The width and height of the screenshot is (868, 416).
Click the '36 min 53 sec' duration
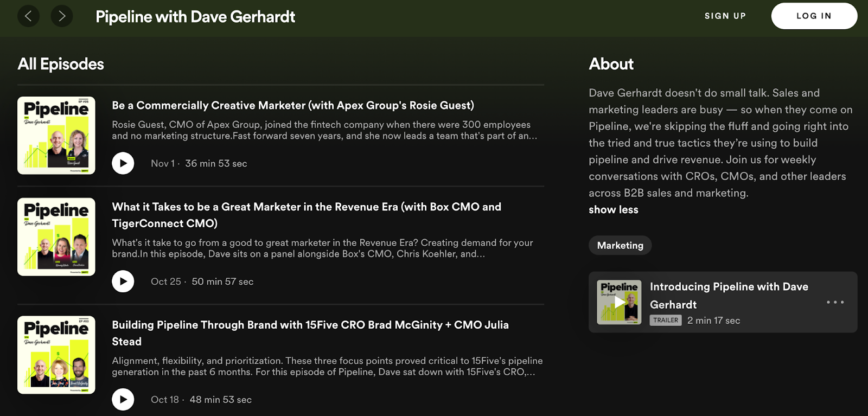pos(216,163)
